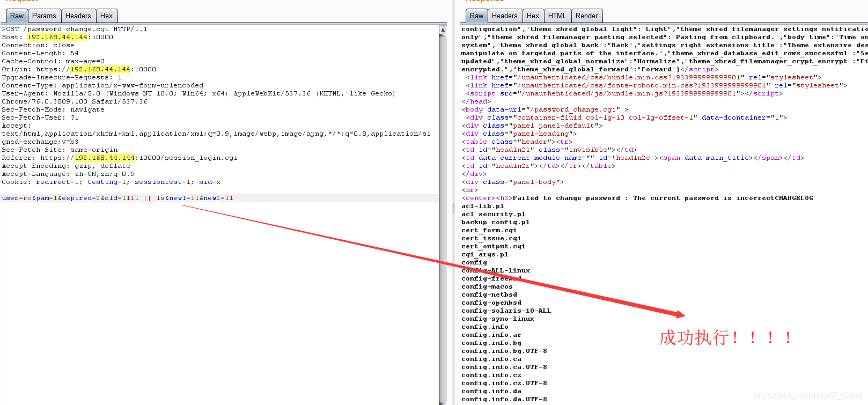Click the highlighted Host IP 192.168.44.144
Viewport: 868px width, 405px height.
tap(57, 37)
